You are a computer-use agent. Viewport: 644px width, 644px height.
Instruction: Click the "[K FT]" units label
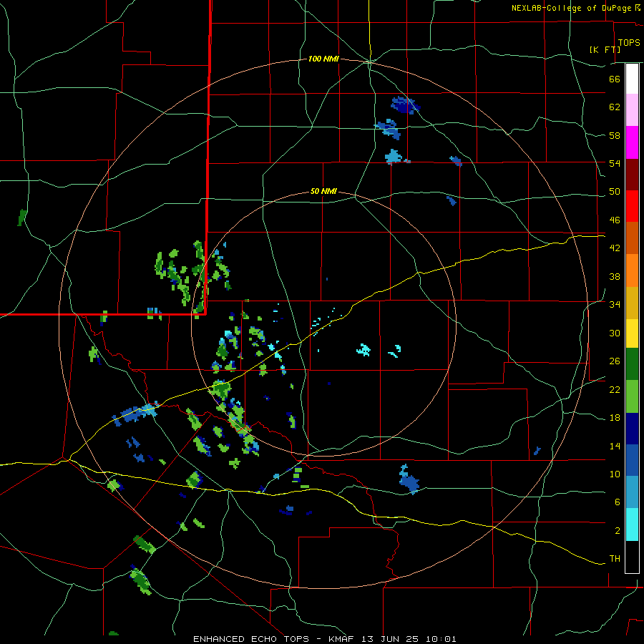605,49
